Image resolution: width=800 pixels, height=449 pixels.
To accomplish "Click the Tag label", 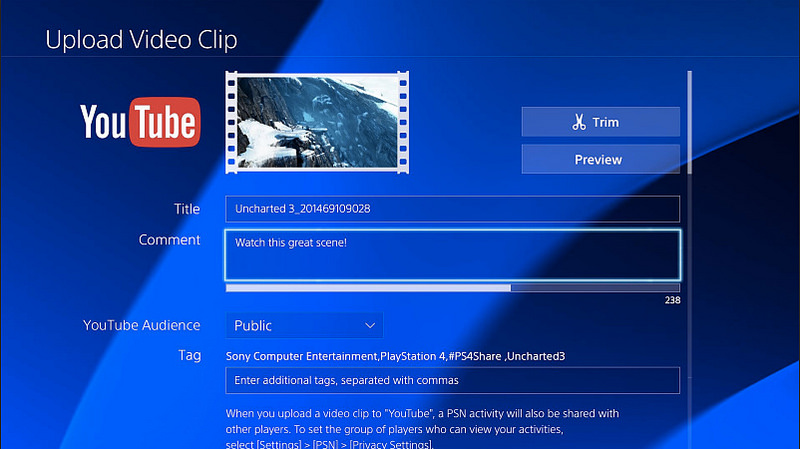I will click(189, 355).
